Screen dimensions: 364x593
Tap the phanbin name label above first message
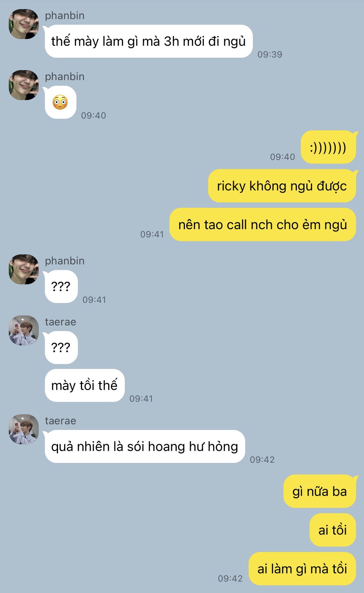point(65,15)
